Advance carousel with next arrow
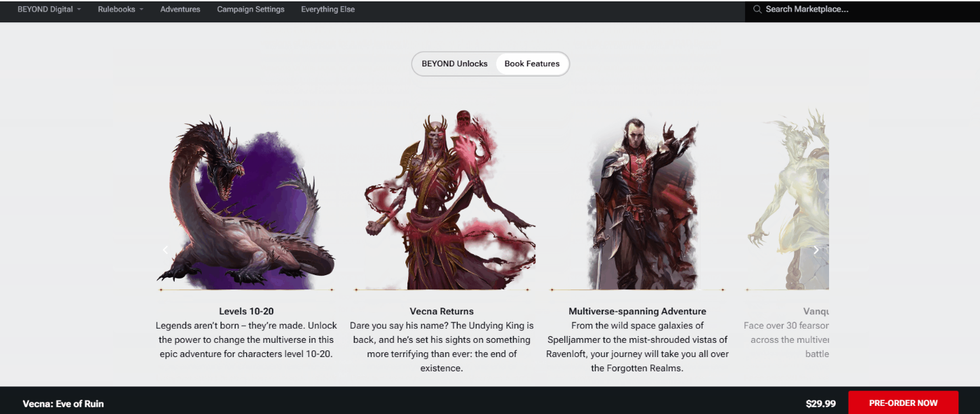 click(x=816, y=250)
